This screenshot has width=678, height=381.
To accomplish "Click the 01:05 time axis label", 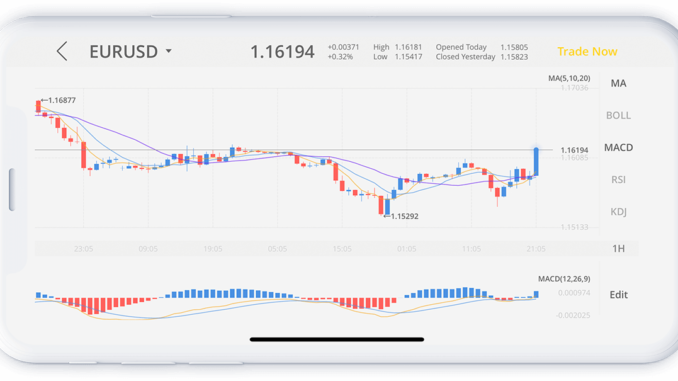I will [406, 249].
